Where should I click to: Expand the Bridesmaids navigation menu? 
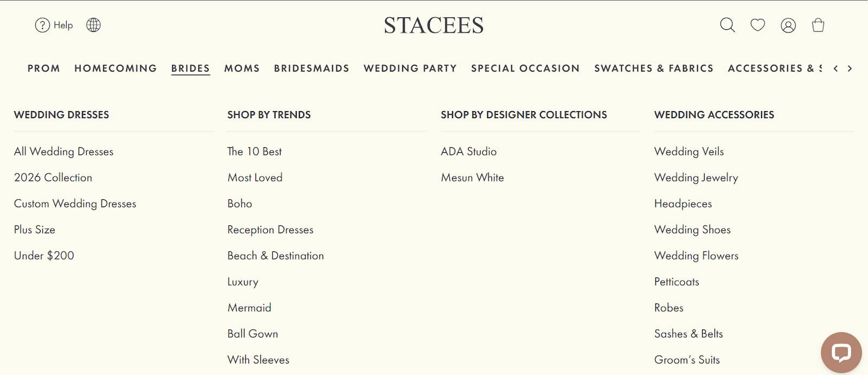click(311, 68)
